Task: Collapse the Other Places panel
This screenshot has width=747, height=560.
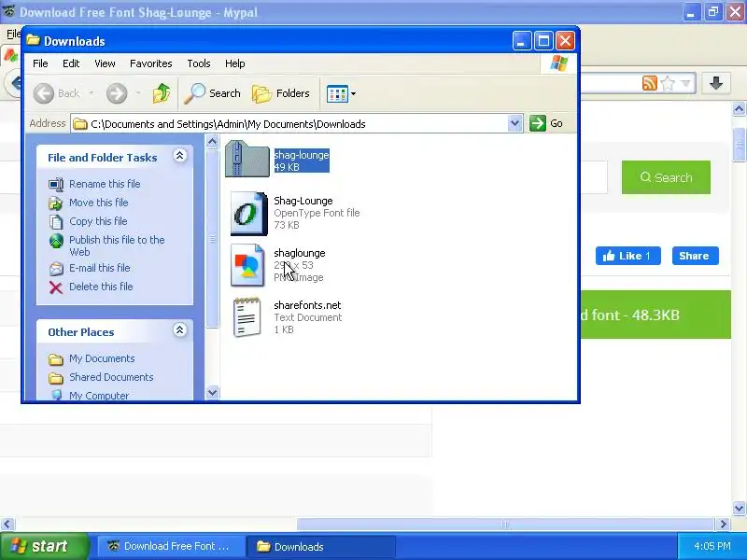Action: (179, 330)
